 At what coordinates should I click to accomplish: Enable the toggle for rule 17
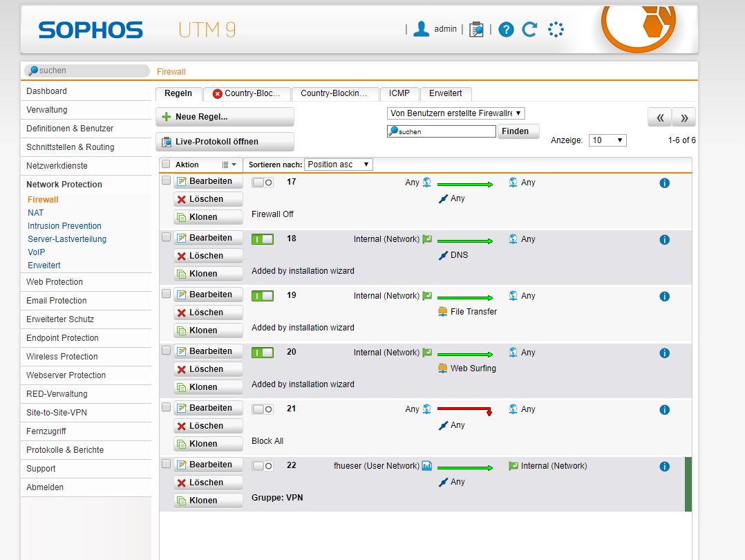pos(262,182)
